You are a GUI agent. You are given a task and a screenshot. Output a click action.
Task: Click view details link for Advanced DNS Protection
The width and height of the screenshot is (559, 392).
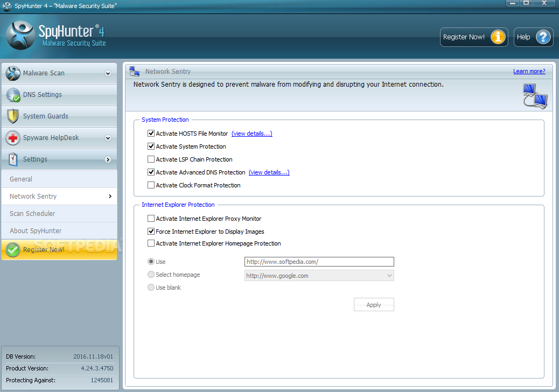(x=269, y=172)
